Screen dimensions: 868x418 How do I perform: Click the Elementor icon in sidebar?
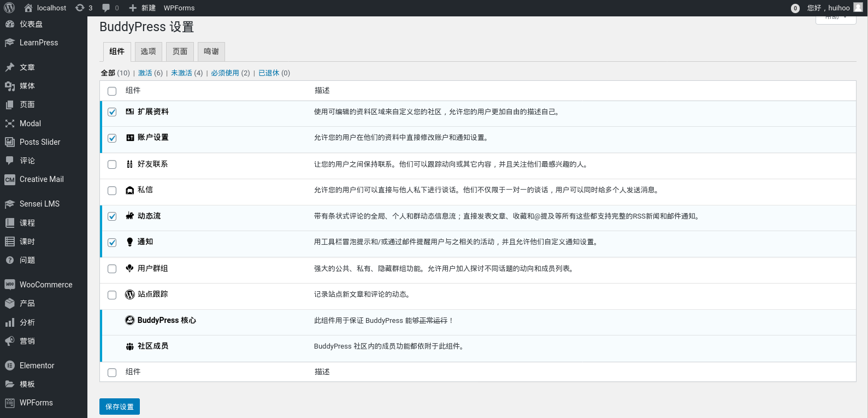click(x=9, y=366)
